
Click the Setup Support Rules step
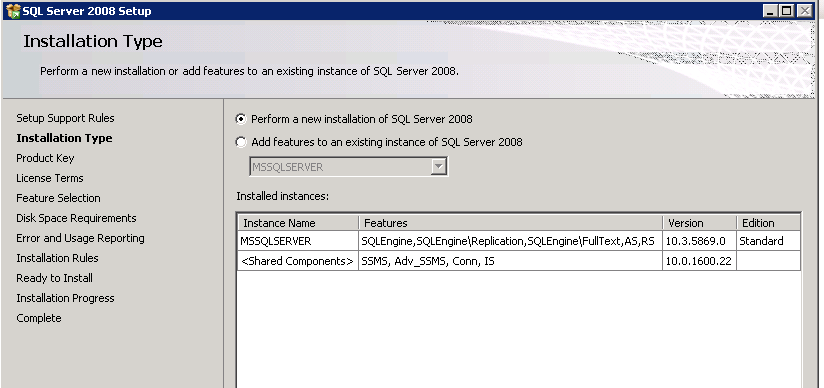coord(65,118)
